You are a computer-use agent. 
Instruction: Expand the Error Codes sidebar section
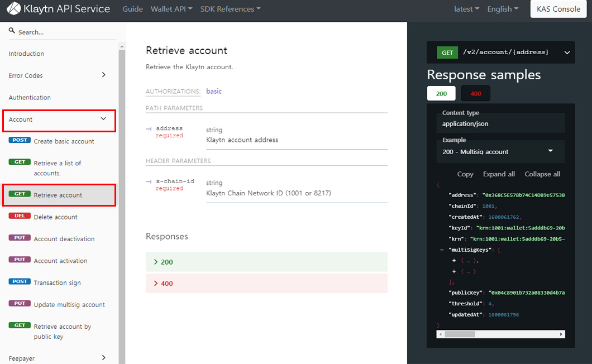point(103,75)
